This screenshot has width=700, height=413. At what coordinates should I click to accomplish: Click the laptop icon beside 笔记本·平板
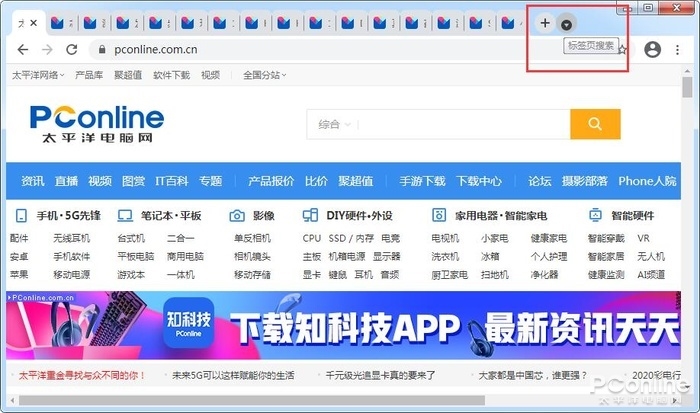click(125, 215)
